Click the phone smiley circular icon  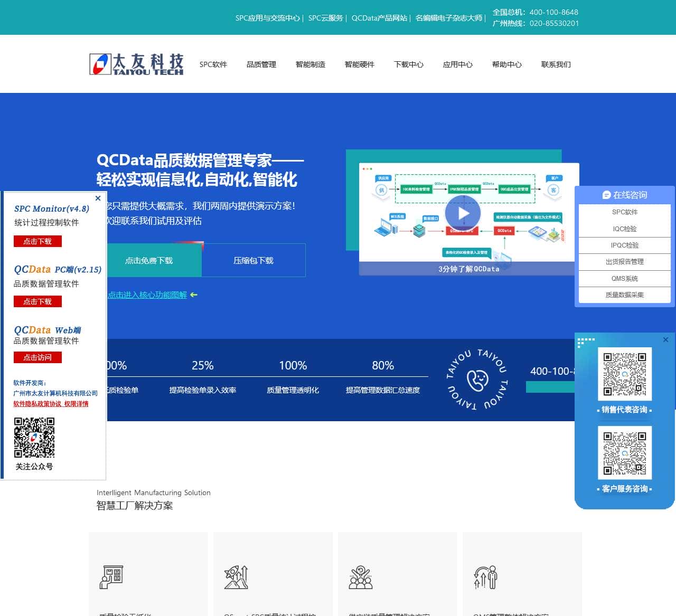coord(477,380)
